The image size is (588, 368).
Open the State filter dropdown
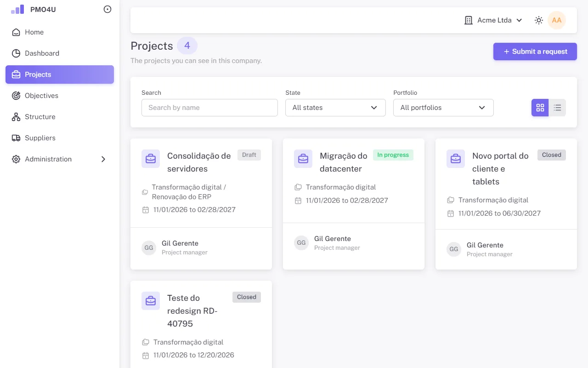(335, 108)
